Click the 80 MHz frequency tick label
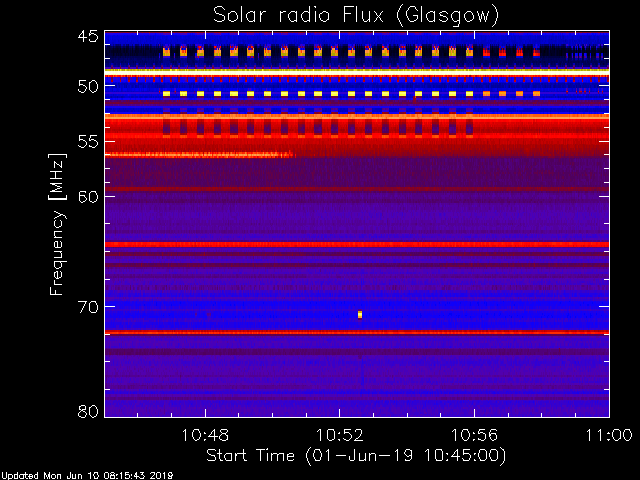 coord(88,411)
